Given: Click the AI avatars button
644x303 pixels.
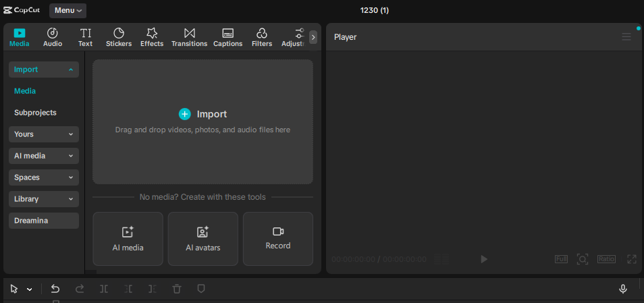Looking at the screenshot, I should coord(203,239).
